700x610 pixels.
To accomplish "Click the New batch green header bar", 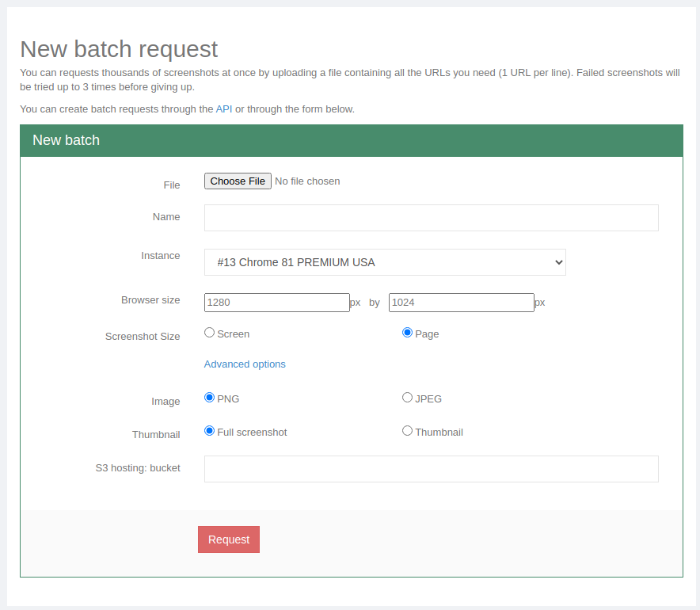I will (x=350, y=139).
